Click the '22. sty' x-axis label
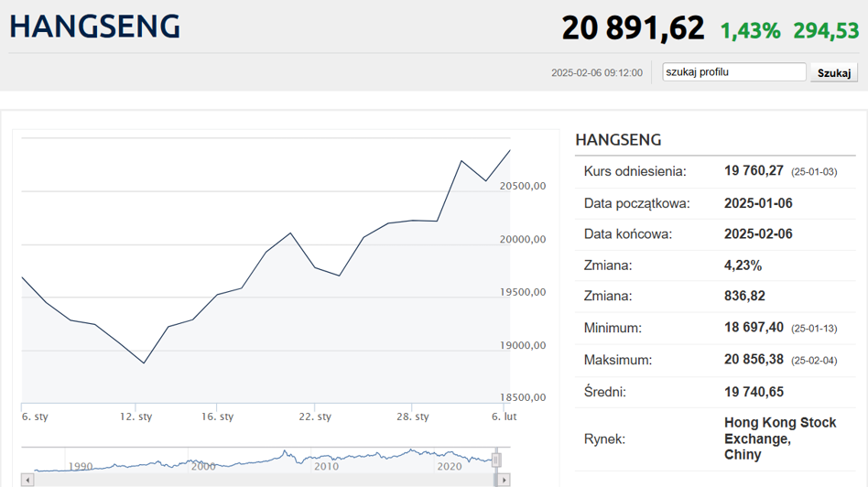This screenshot has width=868, height=487. (315, 417)
